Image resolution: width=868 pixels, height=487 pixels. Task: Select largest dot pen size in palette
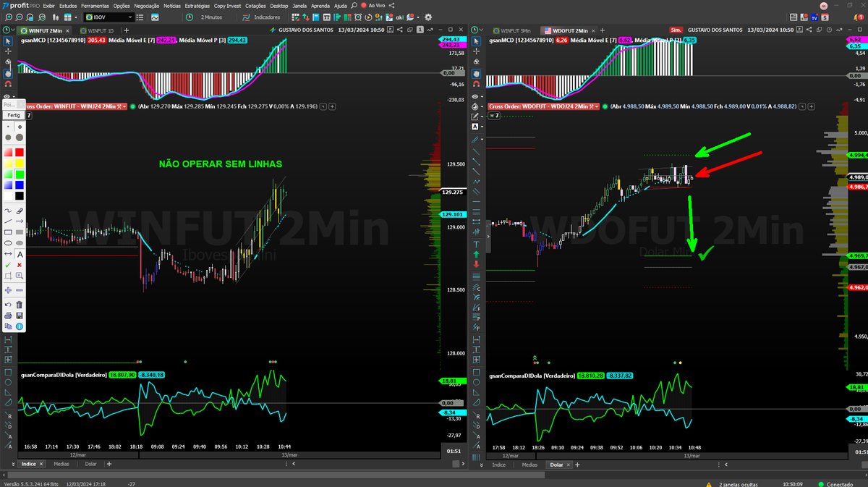click(x=20, y=137)
